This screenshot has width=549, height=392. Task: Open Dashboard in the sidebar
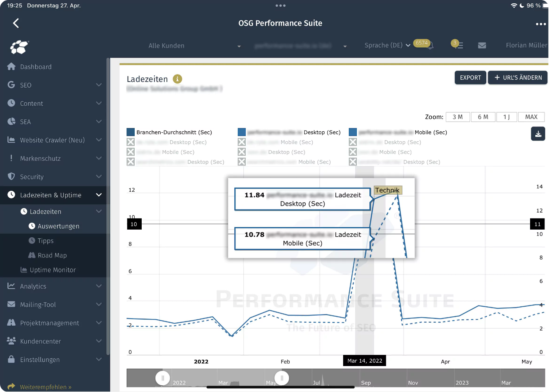pos(36,67)
